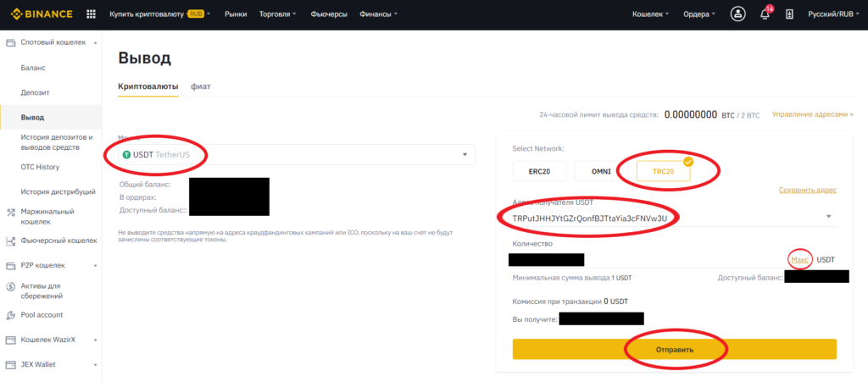Expand the JEX Wallet section
The height and width of the screenshot is (382, 868).
pos(95,365)
